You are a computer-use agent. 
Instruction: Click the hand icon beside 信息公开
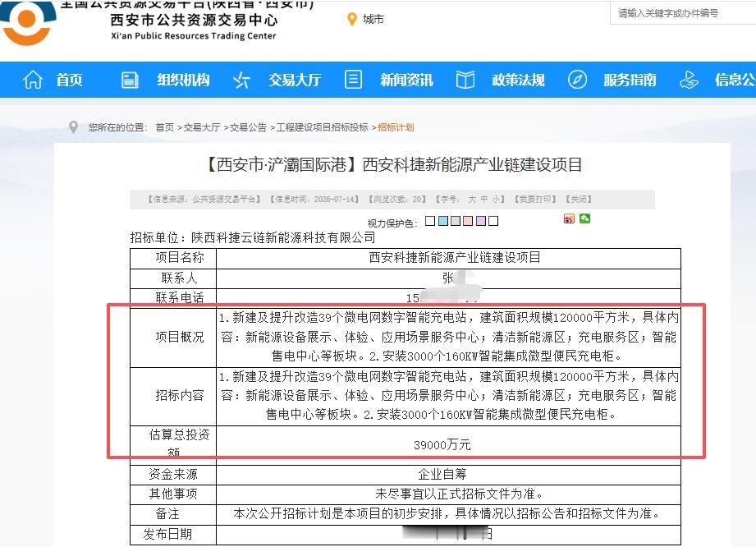(x=689, y=80)
